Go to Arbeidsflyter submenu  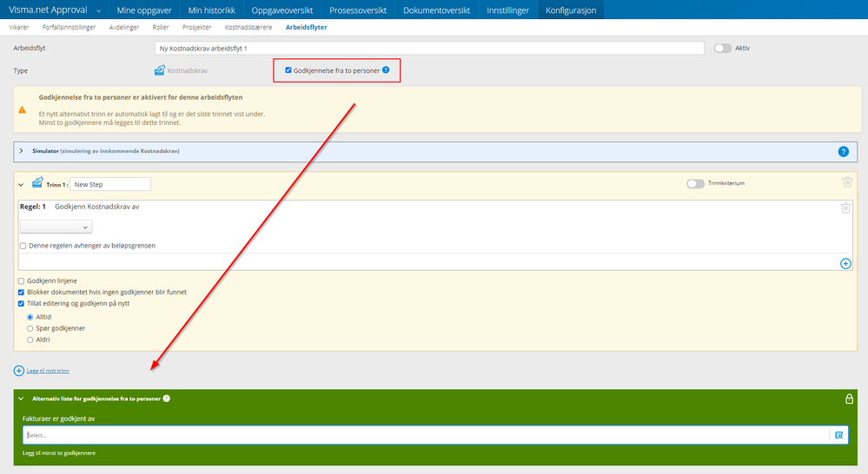tap(306, 27)
